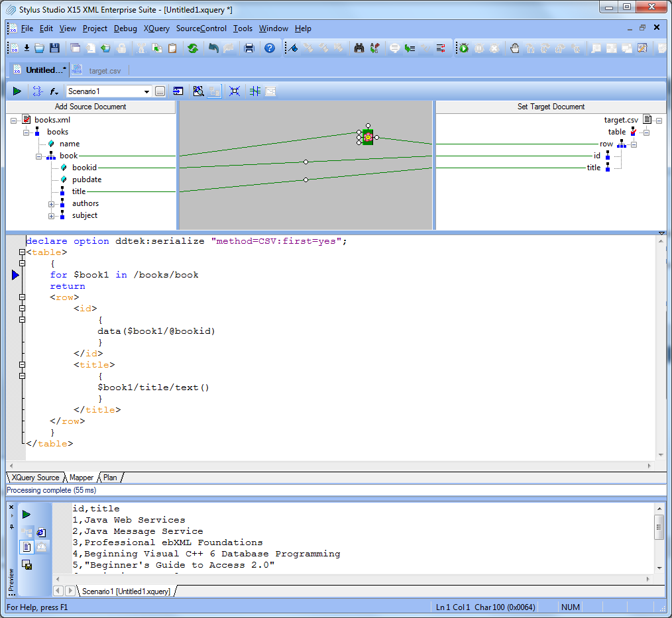Toggle text view in Preview pane
The width and height of the screenshot is (672, 618).
point(27,546)
